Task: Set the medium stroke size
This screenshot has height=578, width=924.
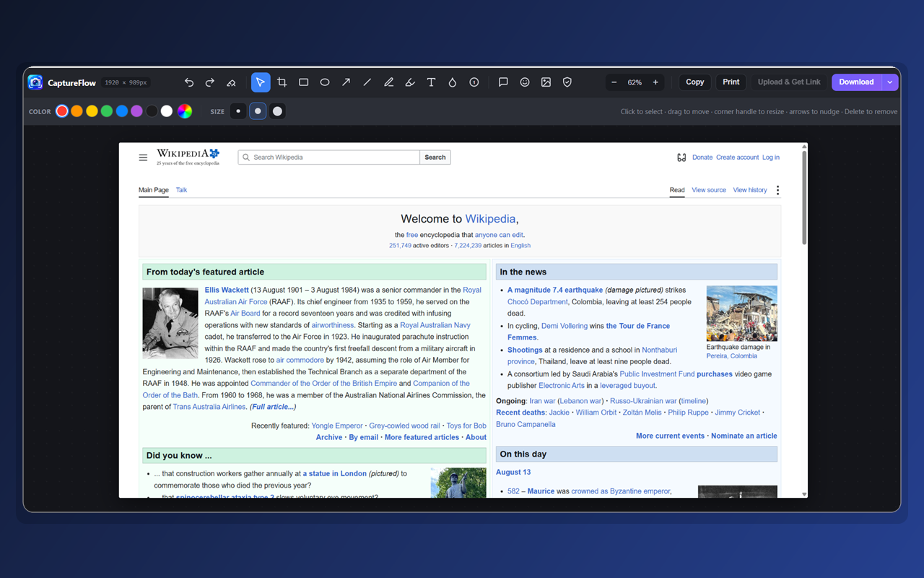Action: point(258,111)
